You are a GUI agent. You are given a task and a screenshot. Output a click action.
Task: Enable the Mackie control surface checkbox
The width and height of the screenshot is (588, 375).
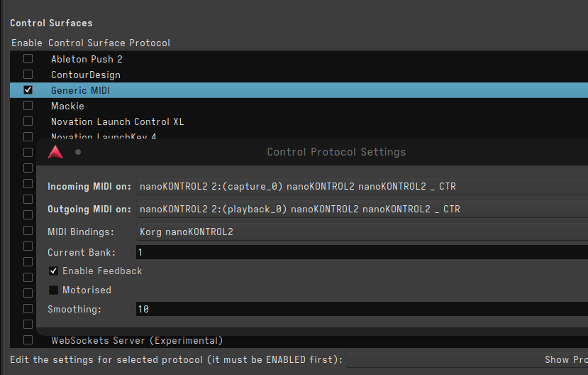coord(28,106)
